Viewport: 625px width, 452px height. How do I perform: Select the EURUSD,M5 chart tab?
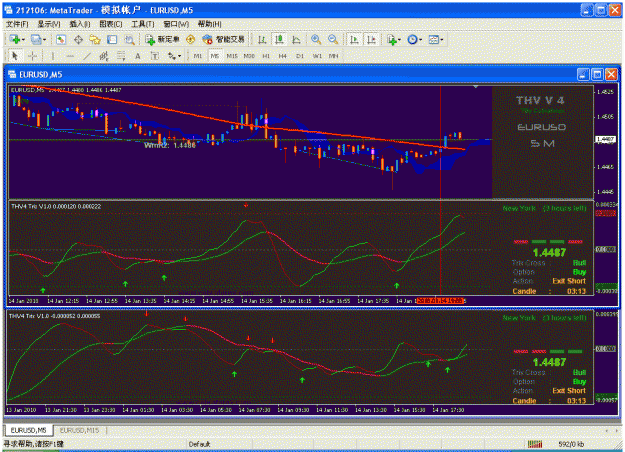28,430
